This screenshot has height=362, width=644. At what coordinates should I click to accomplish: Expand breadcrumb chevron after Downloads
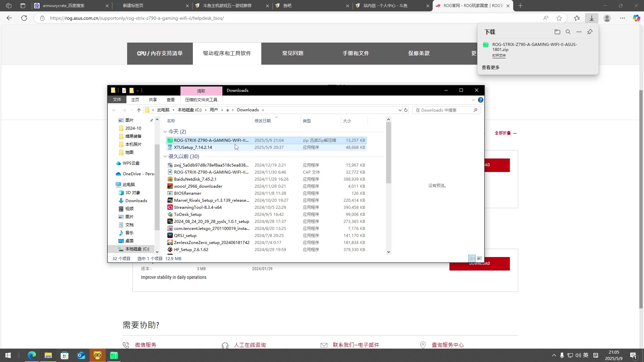pyautogui.click(x=263, y=110)
